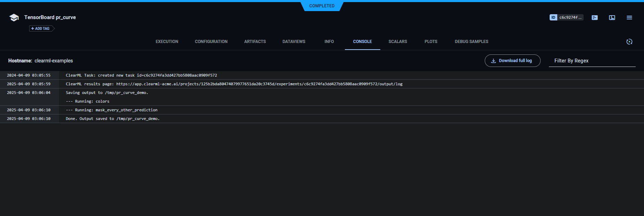This screenshot has width=644, height=216.
Task: Toggle the auto-refresh icon
Action: pyautogui.click(x=629, y=42)
